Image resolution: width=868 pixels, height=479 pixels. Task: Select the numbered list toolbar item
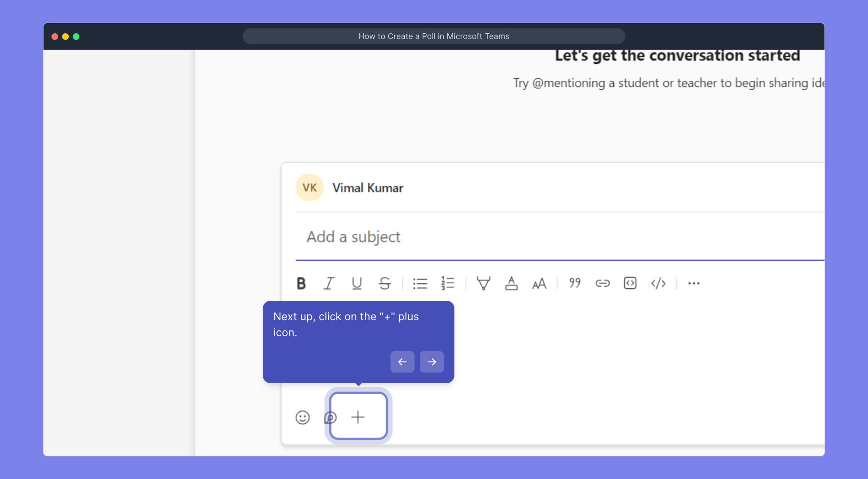pos(448,283)
